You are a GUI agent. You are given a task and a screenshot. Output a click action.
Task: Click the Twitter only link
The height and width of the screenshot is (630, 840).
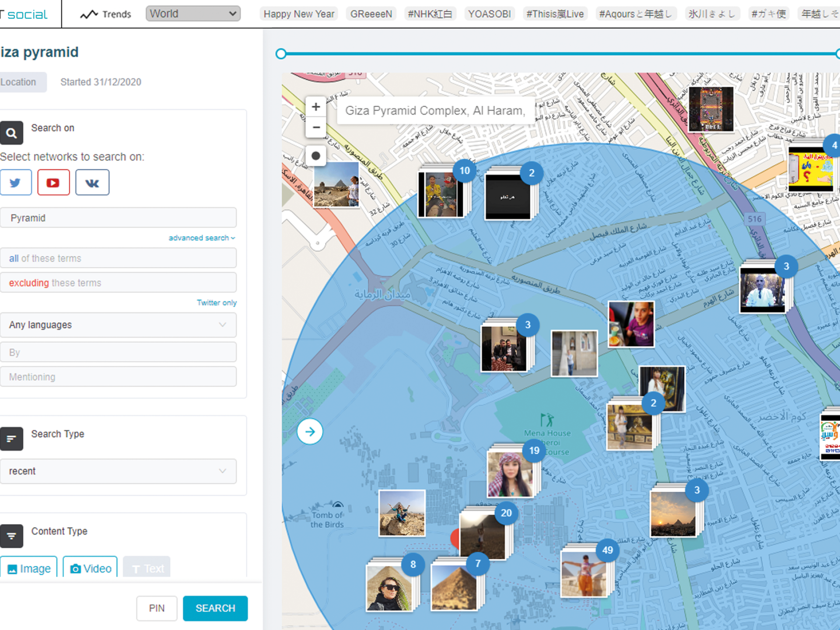(217, 303)
